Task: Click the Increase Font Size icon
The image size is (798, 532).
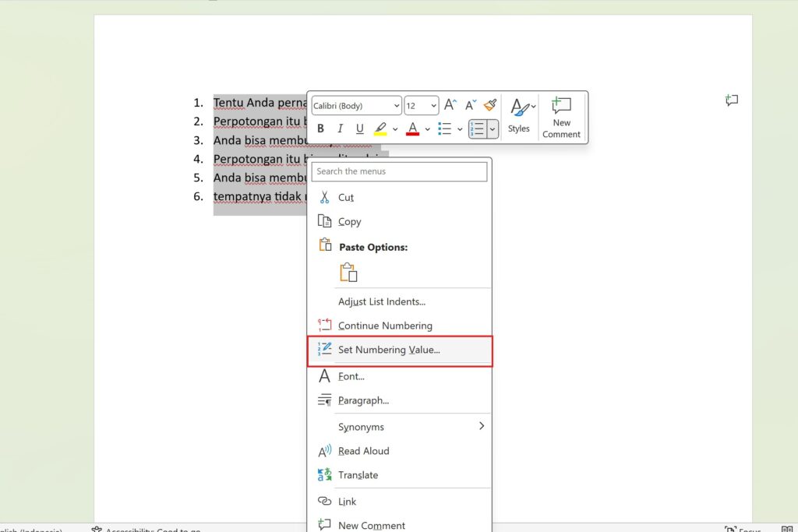Action: (x=450, y=105)
